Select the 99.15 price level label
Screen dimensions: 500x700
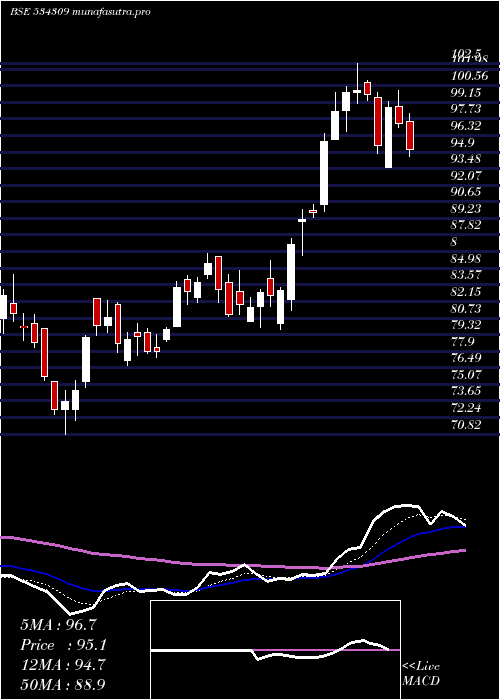pos(466,93)
